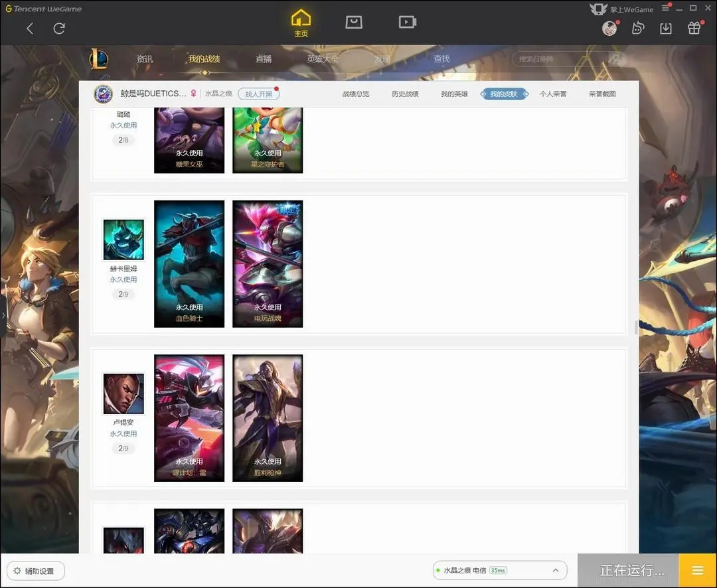
Task: Click the 正在运行 running button
Action: pyautogui.click(x=628, y=570)
